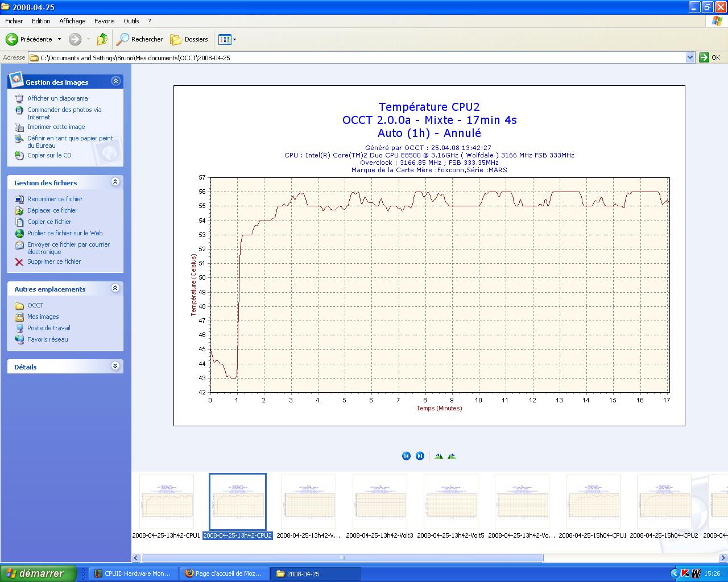Click the Envoyer ce fichier par courrier icon
This screenshot has height=582, width=728.
coord(19,245)
